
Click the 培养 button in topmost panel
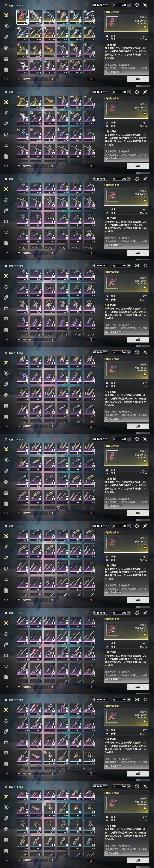138,79
